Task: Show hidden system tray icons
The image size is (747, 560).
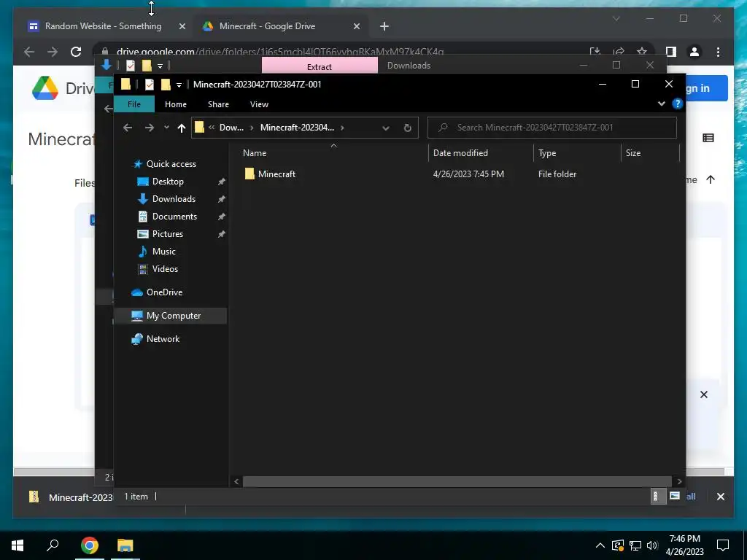Action: click(600, 545)
